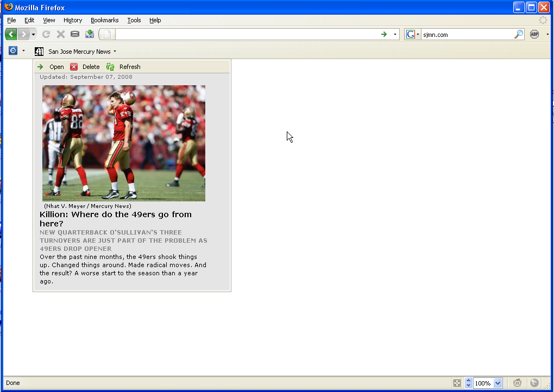Screen dimensions: 554x392
Task: Open the Edit menu
Action: tap(29, 20)
